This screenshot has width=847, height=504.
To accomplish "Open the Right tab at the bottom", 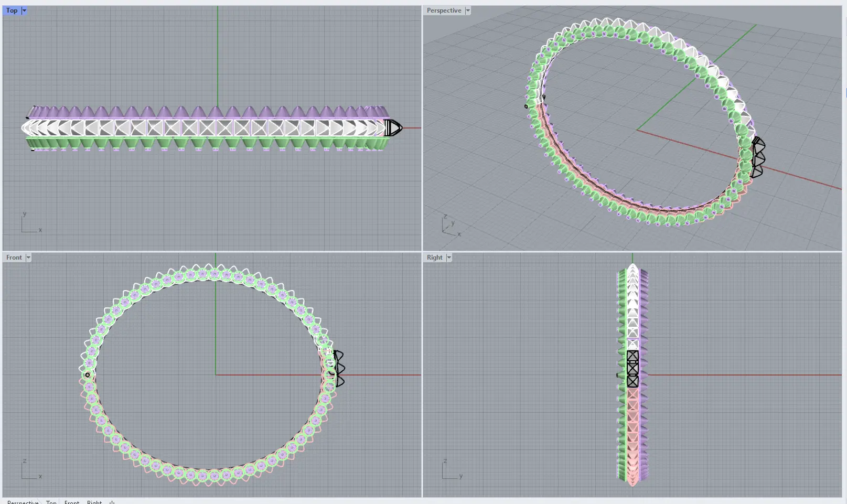I will coord(94,502).
